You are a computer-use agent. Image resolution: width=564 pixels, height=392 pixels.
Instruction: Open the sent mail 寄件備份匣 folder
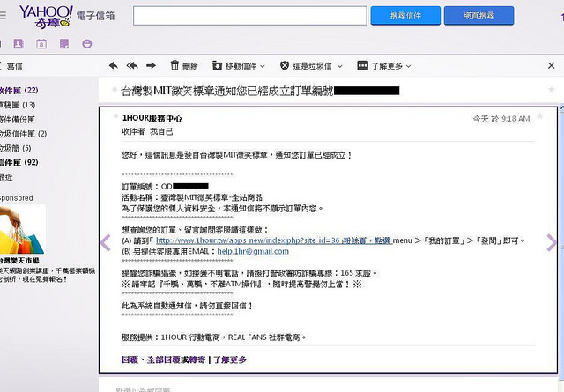18,120
